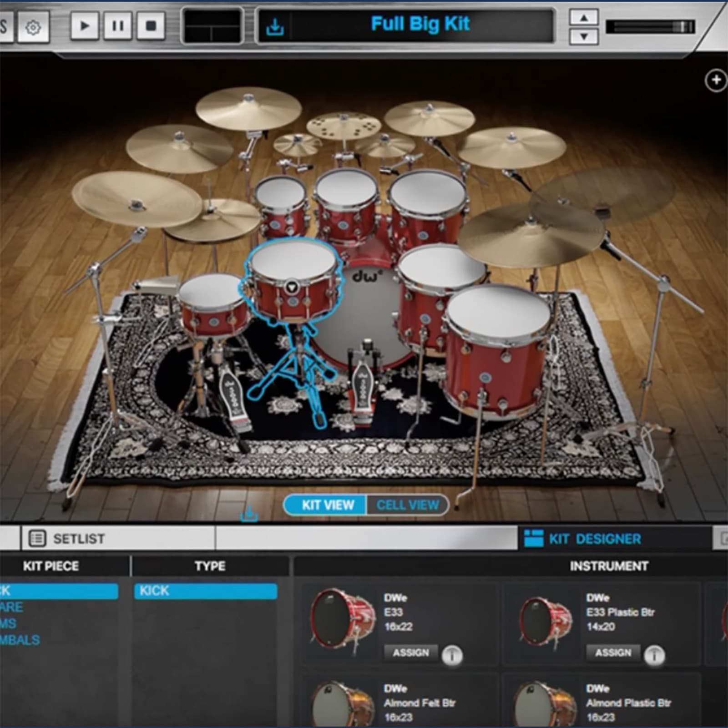Assign the DWe E33 16x22 kick
The width and height of the screenshot is (728, 728).
coord(412,652)
